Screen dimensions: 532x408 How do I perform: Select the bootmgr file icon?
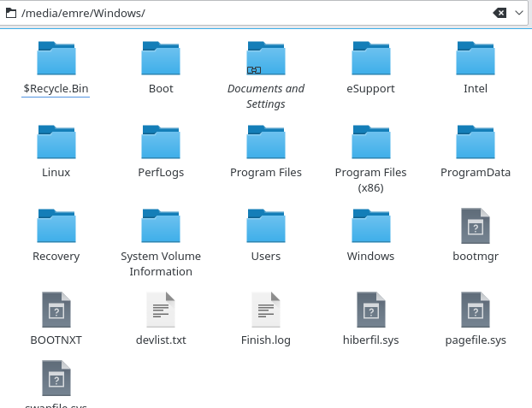pyautogui.click(x=476, y=226)
